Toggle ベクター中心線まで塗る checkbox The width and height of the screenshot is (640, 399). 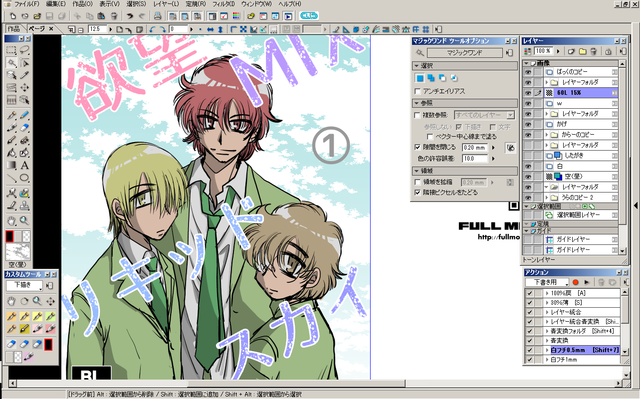click(x=429, y=137)
